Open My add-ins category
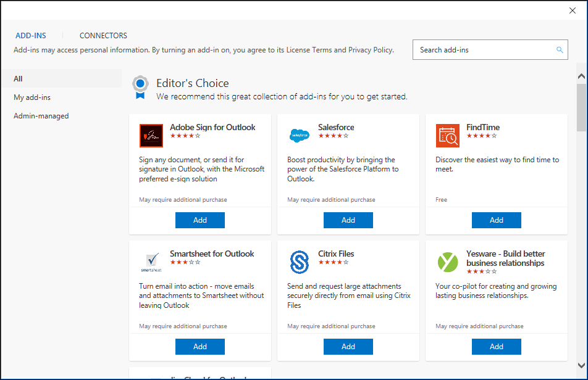588x380 pixels. [x=32, y=97]
